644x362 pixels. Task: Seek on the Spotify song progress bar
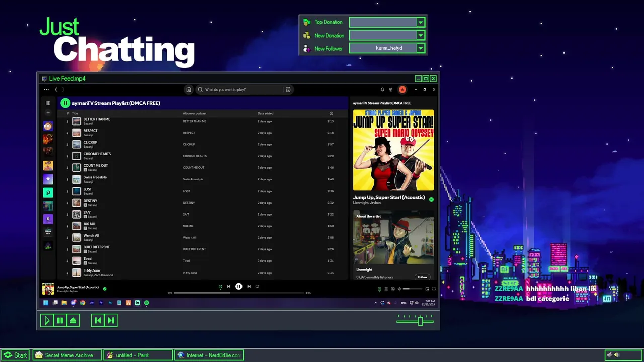coord(239,293)
